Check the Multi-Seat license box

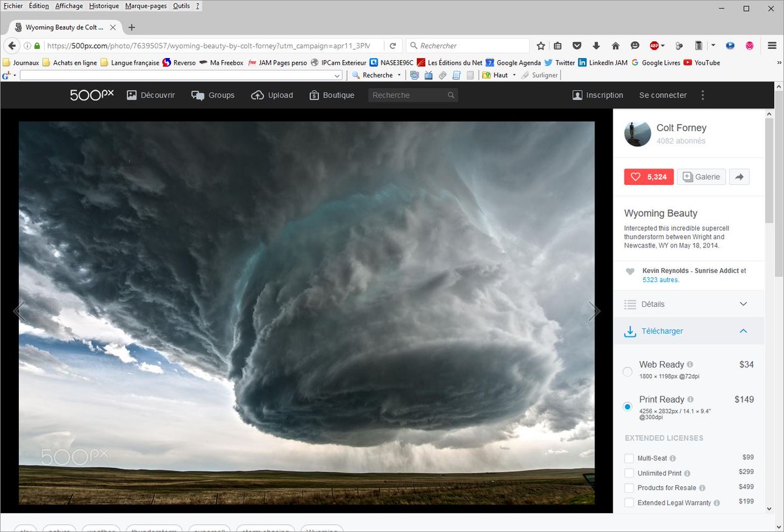pos(629,458)
